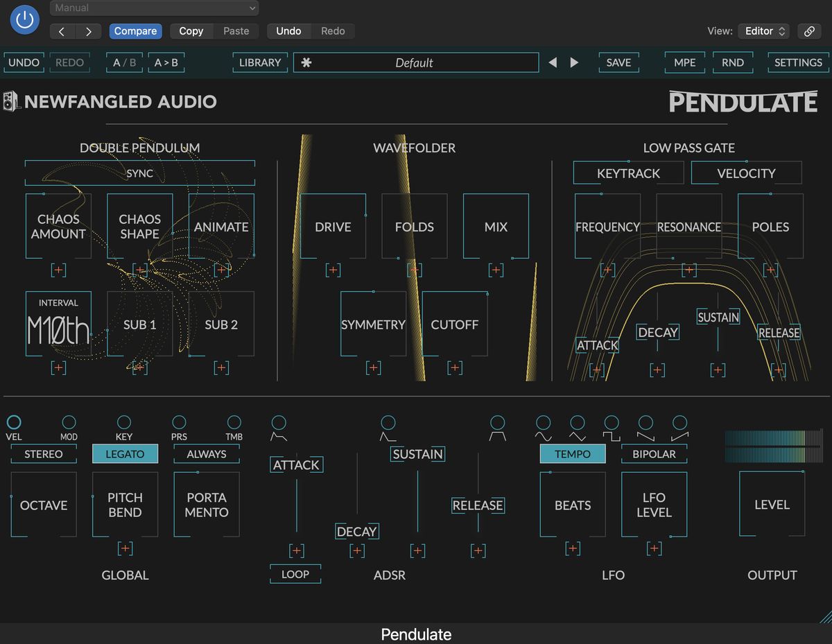Click the plus modulation slot under LFO Level
This screenshot has height=644, width=832.
click(x=654, y=548)
